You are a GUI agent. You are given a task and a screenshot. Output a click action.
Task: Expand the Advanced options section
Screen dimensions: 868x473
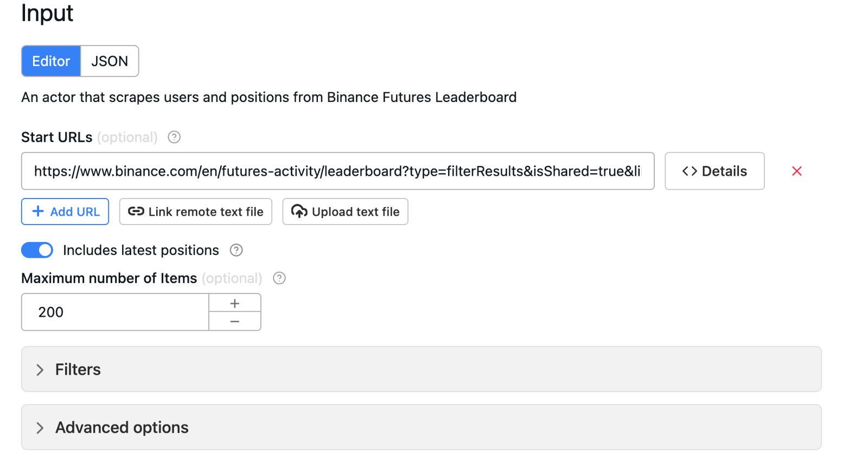point(121,427)
